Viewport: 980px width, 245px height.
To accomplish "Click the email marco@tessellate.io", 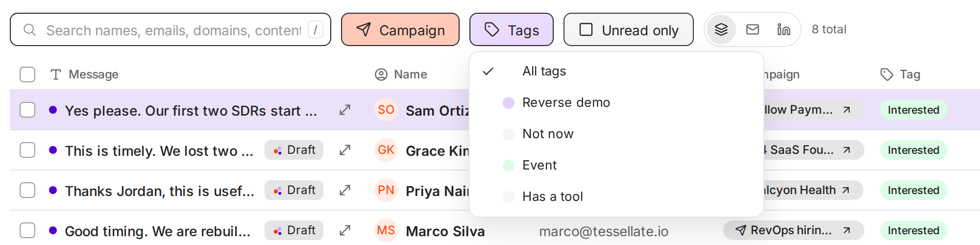I will click(604, 231).
